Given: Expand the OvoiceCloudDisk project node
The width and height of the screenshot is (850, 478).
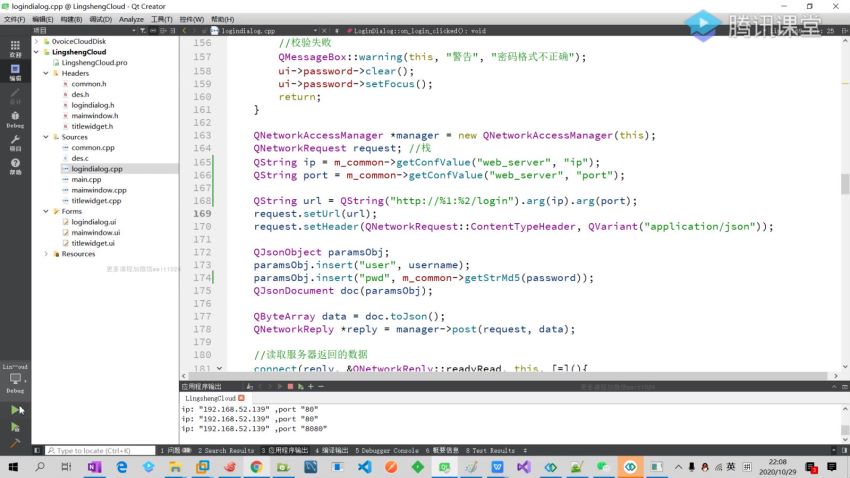Looking at the screenshot, I should (36, 41).
